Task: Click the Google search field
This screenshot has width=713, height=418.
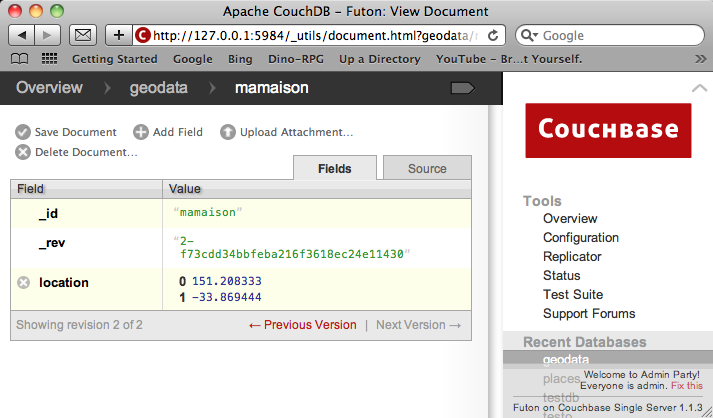Action: (615, 35)
